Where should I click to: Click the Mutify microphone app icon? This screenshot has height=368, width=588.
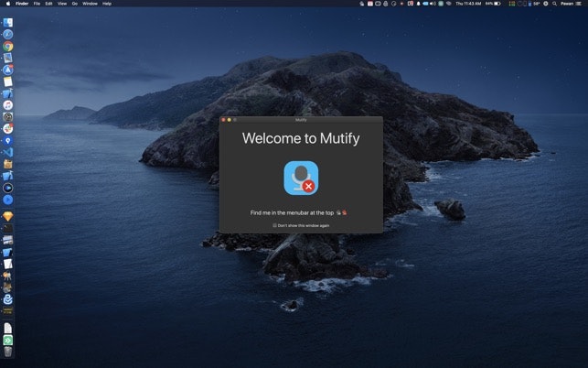click(x=301, y=178)
